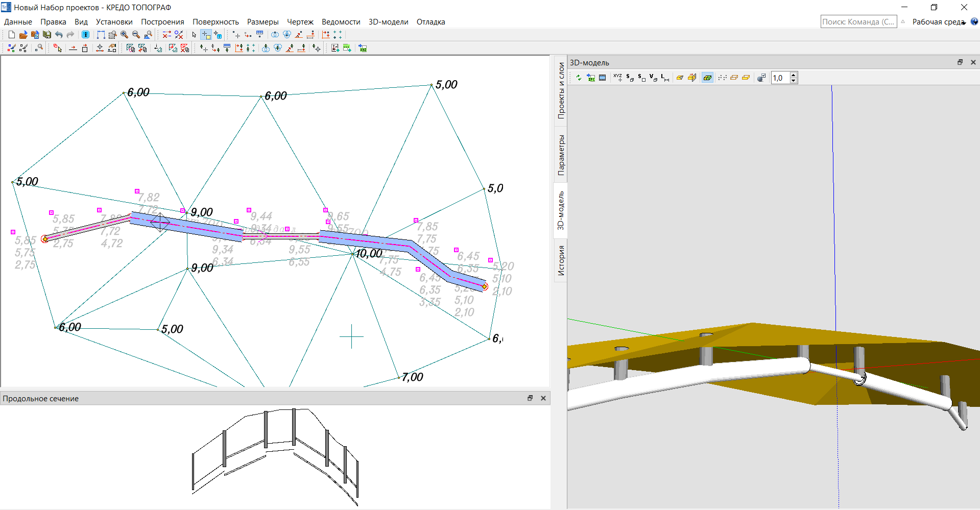This screenshot has width=980, height=510.
Task: Expand the Рабочая среда dropdown
Action: 939,22
